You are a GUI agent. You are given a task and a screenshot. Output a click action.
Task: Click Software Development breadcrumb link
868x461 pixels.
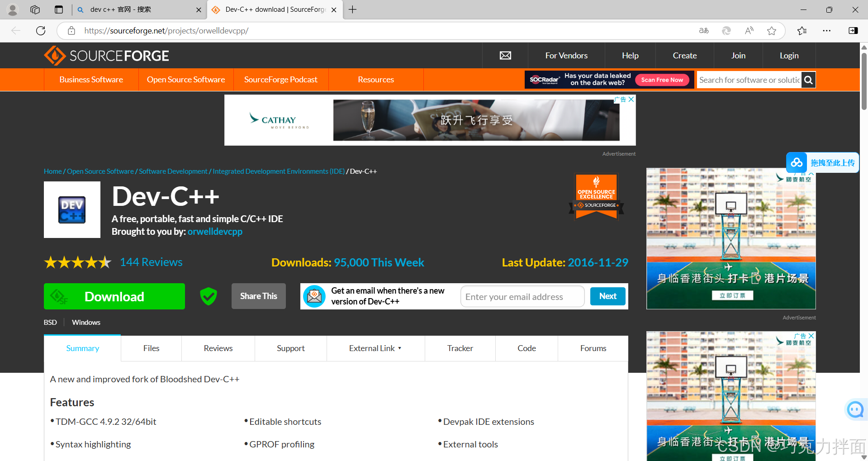[x=173, y=171]
